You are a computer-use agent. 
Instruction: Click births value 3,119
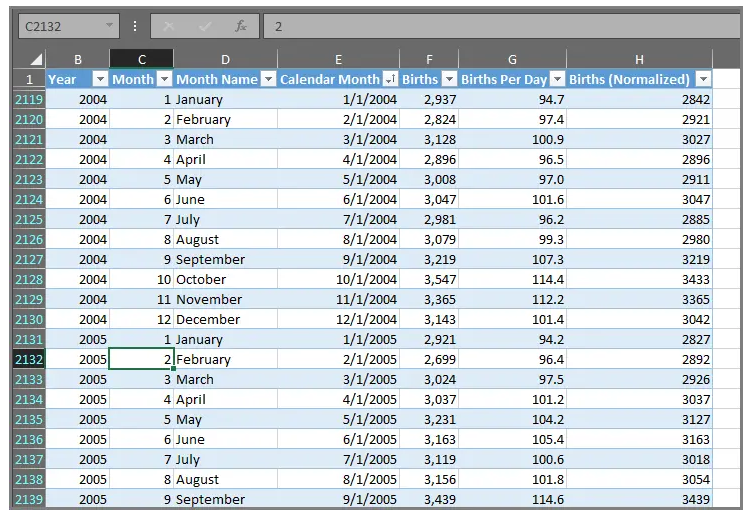point(429,459)
